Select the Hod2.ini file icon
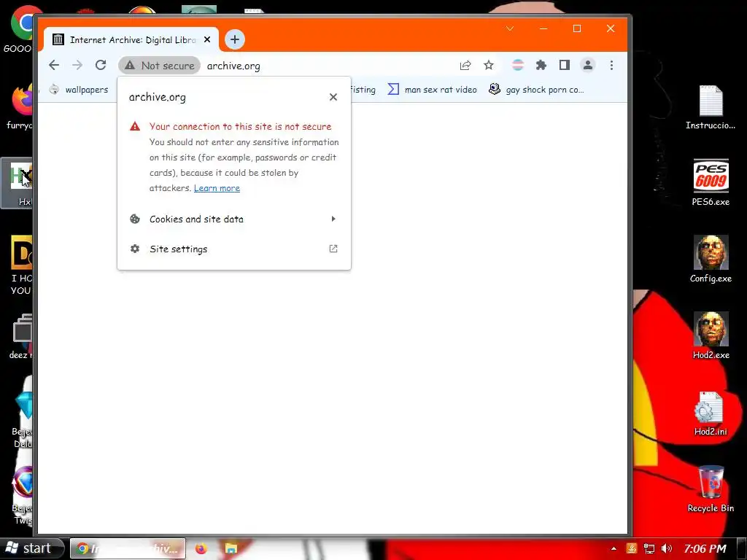 pos(711,414)
